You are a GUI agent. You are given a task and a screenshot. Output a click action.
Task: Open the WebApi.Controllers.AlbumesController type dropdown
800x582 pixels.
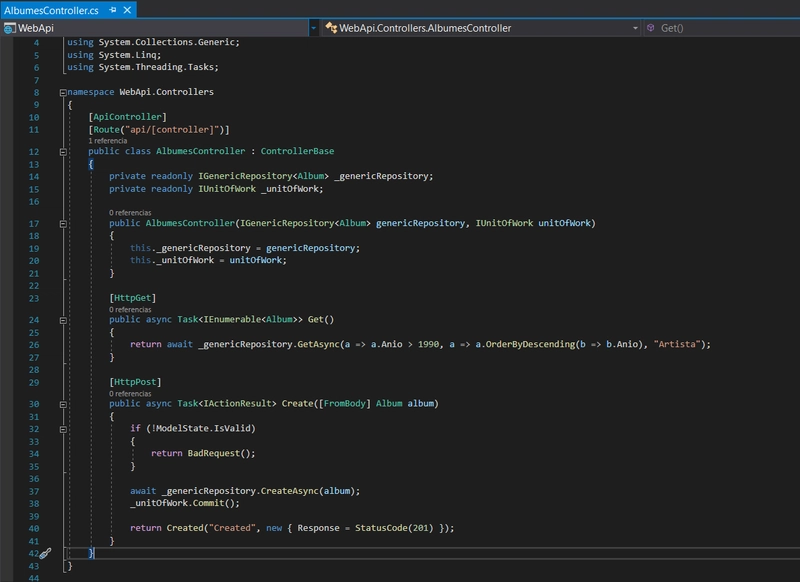pyautogui.click(x=635, y=28)
